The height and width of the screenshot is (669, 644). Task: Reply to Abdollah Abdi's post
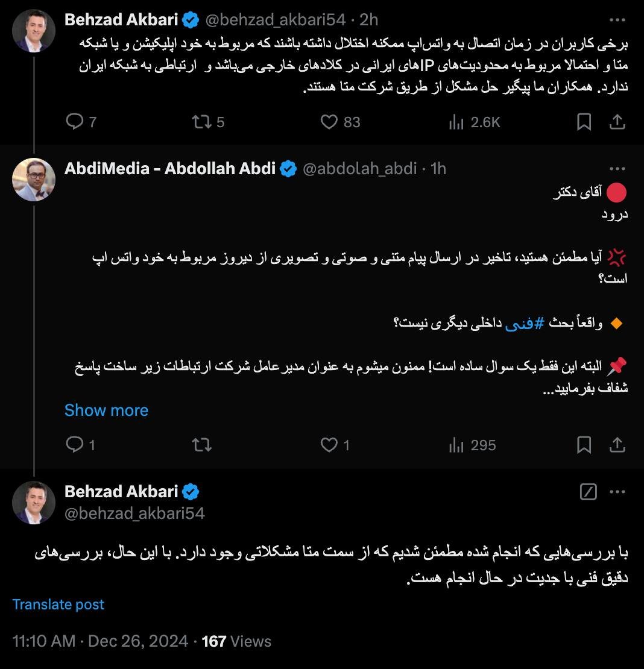click(x=74, y=445)
